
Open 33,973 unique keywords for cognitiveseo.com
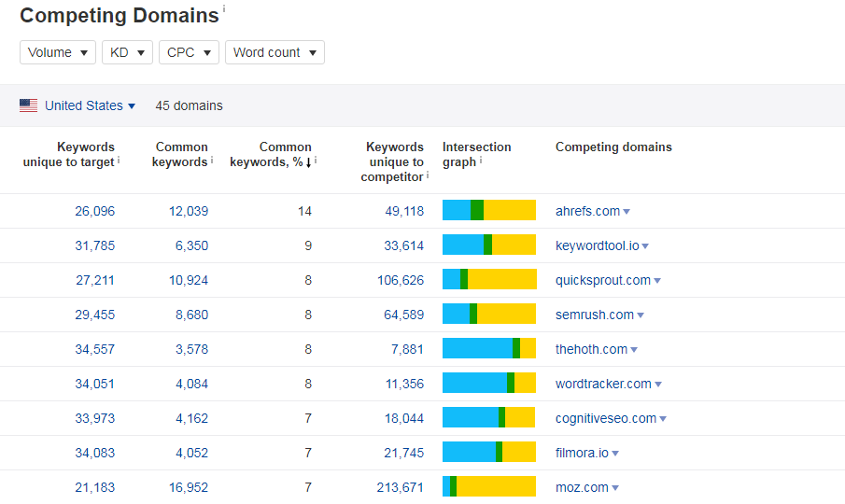95,418
